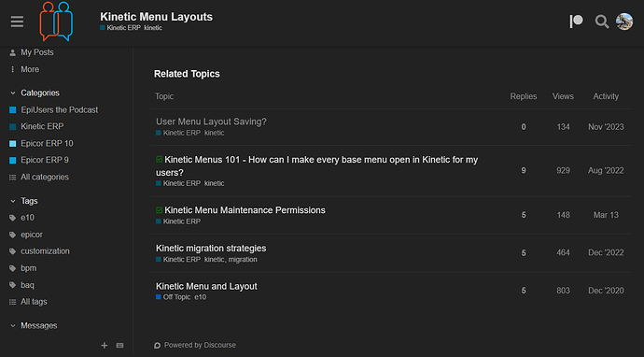644x357 pixels.
Task: Toggle the keyboard shortcuts icon
Action: [x=119, y=346]
